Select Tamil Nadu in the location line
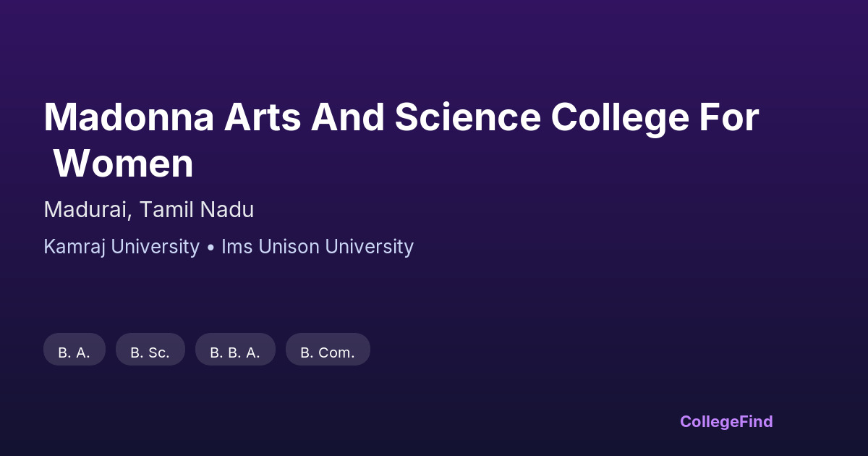The width and height of the screenshot is (868, 456). click(197, 210)
